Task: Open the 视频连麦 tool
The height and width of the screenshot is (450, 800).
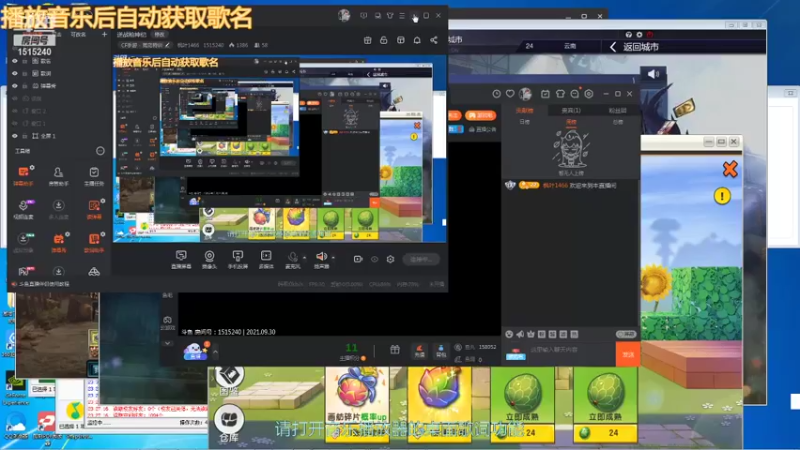Action: point(23,209)
